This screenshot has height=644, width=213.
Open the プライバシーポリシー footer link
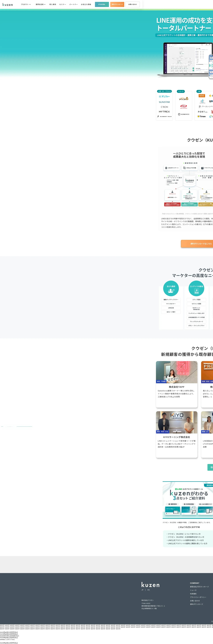click(198, 597)
